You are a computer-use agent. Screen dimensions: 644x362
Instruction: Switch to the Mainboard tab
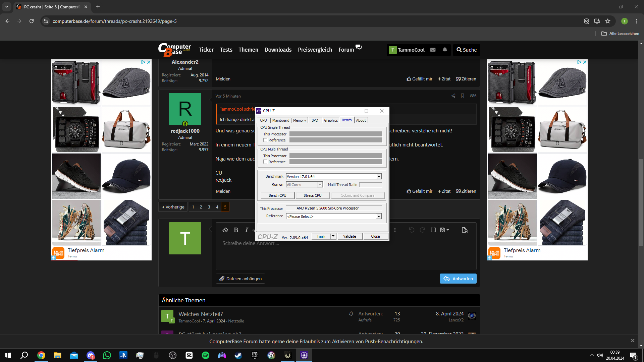tap(280, 120)
